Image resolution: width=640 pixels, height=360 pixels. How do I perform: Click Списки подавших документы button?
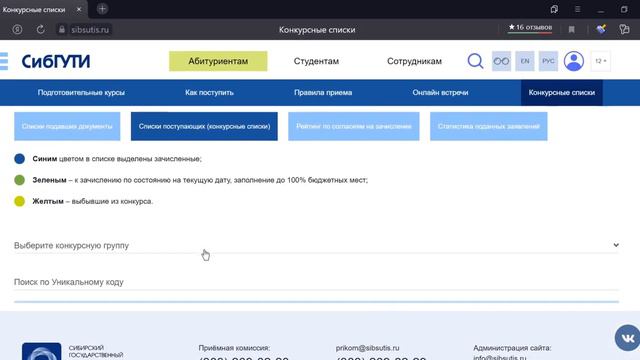(x=67, y=127)
